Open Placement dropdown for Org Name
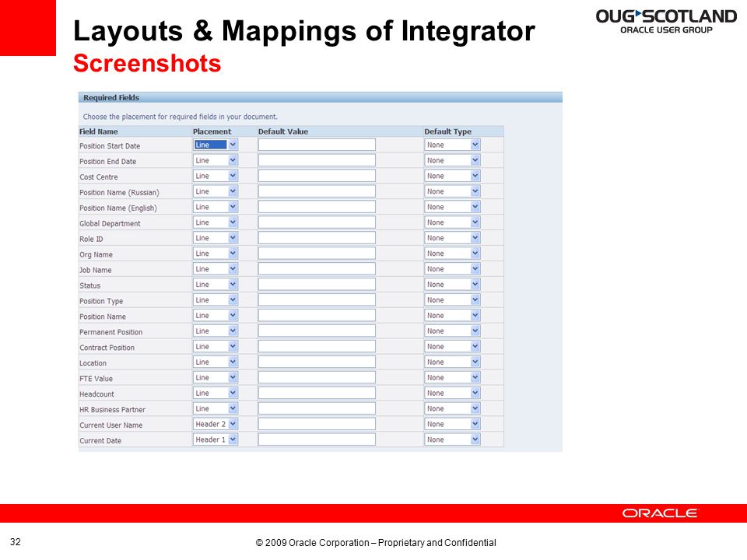 point(216,254)
